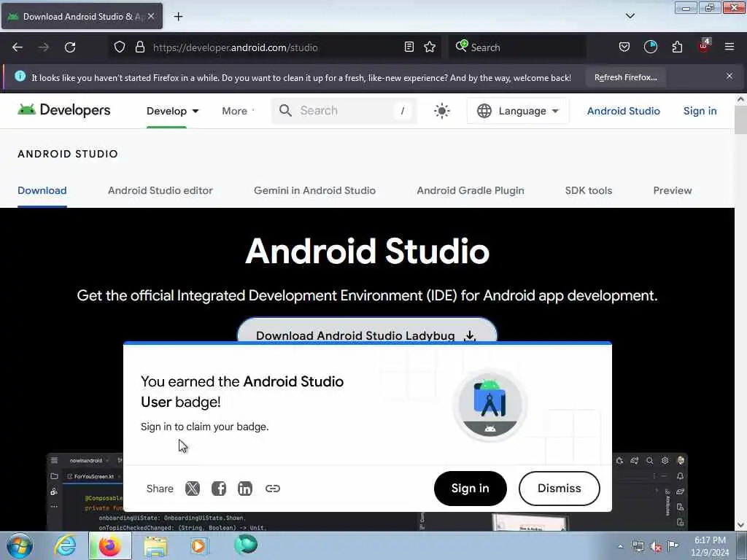Open the network tray icon
The width and height of the screenshot is (747, 560).
(x=638, y=547)
